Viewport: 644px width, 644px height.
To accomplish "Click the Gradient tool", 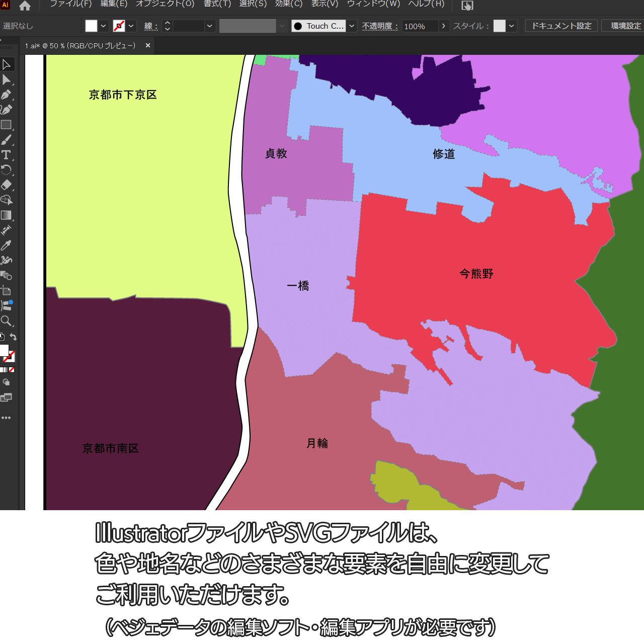I will (6, 215).
